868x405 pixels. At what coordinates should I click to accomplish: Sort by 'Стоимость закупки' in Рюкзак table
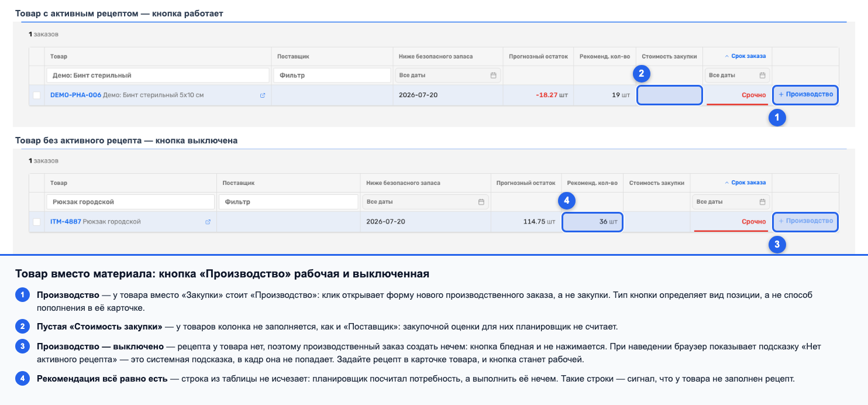(x=657, y=183)
